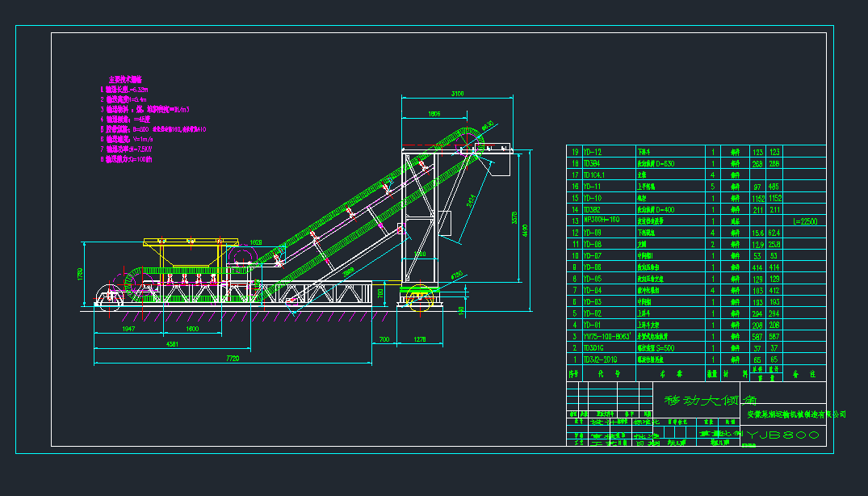Click the 1780 vertical dimension on the left
868x496 pixels.
pos(79,274)
